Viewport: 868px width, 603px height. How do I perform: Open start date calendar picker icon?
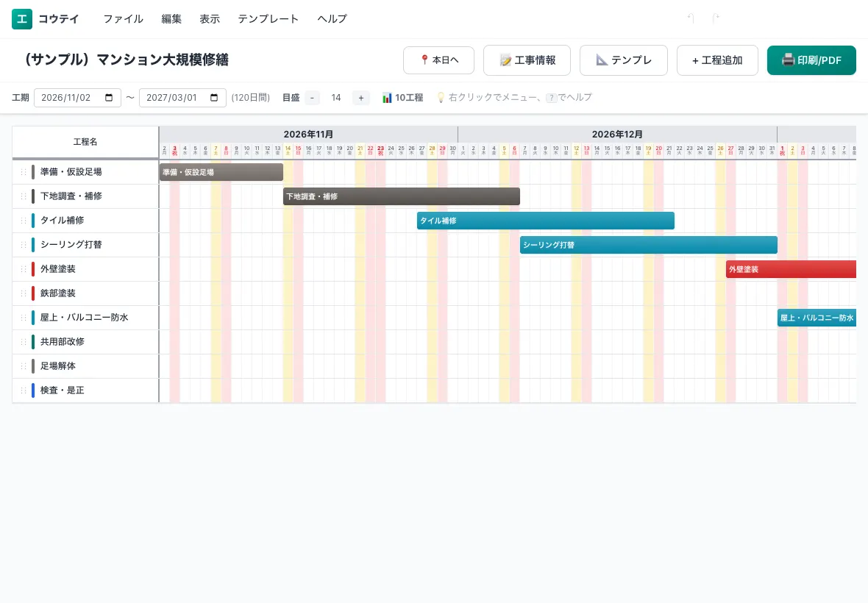pos(109,97)
